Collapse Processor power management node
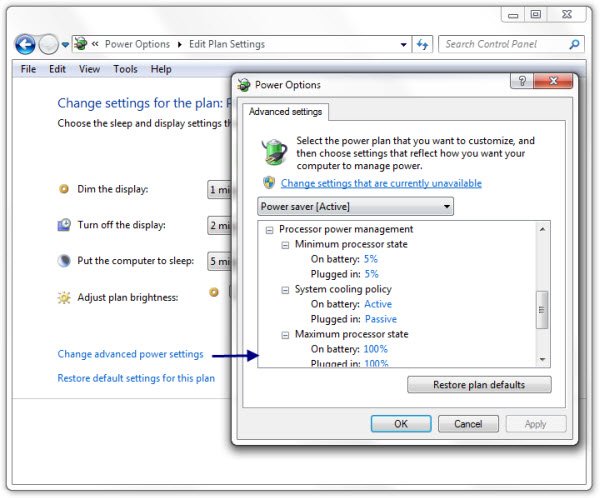This screenshot has width=600, height=498. point(270,230)
